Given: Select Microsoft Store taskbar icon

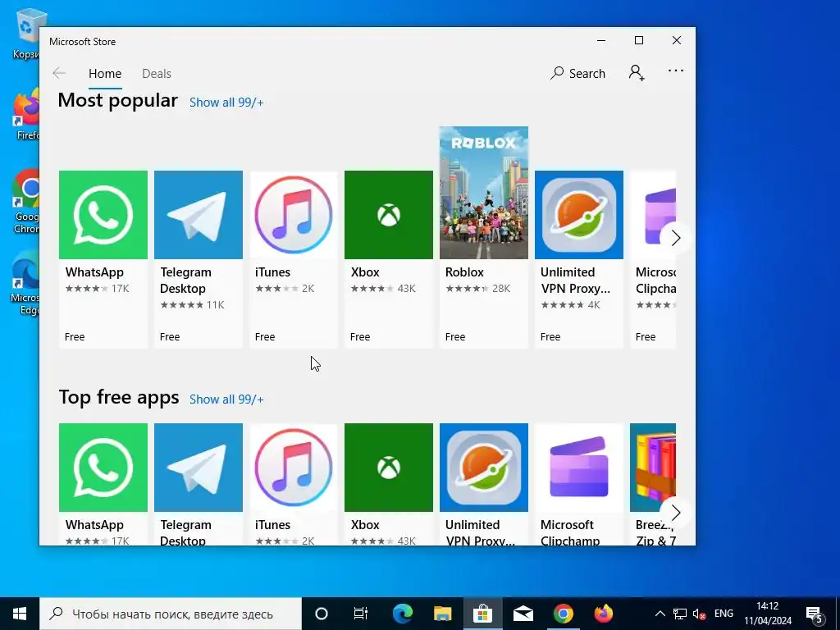Looking at the screenshot, I should click(x=482, y=614).
